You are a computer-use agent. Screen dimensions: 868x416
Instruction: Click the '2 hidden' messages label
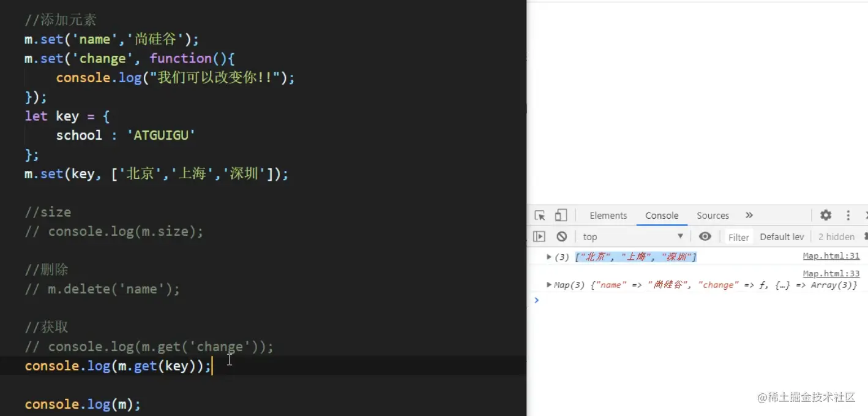point(836,236)
